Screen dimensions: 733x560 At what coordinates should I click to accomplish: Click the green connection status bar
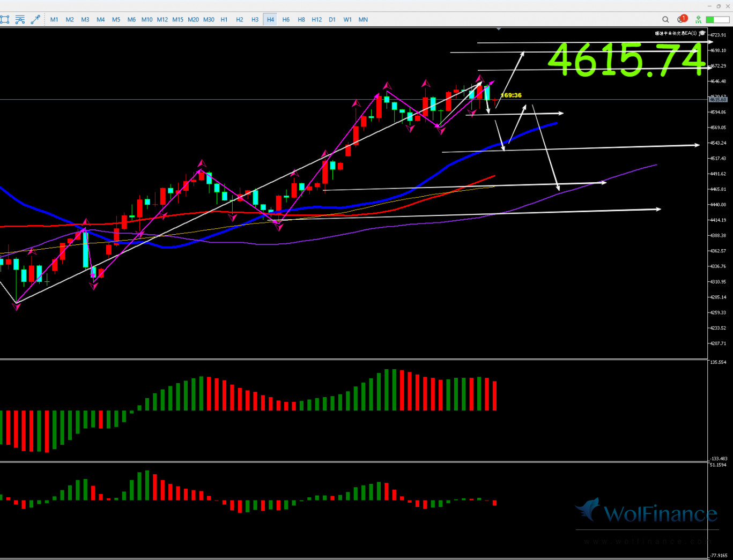coord(717,20)
